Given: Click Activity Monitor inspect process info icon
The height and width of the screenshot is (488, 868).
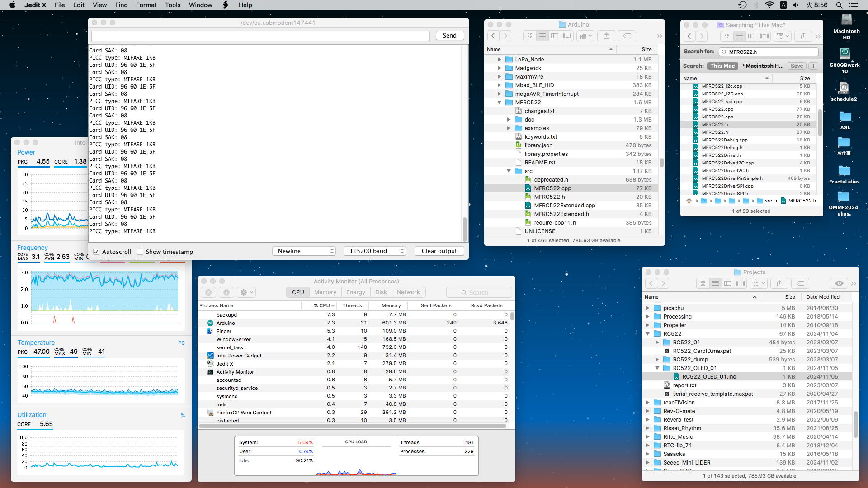Looking at the screenshot, I should pos(226,292).
